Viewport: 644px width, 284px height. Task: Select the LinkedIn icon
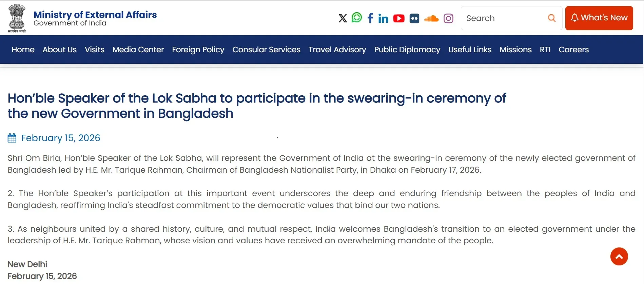click(x=383, y=18)
